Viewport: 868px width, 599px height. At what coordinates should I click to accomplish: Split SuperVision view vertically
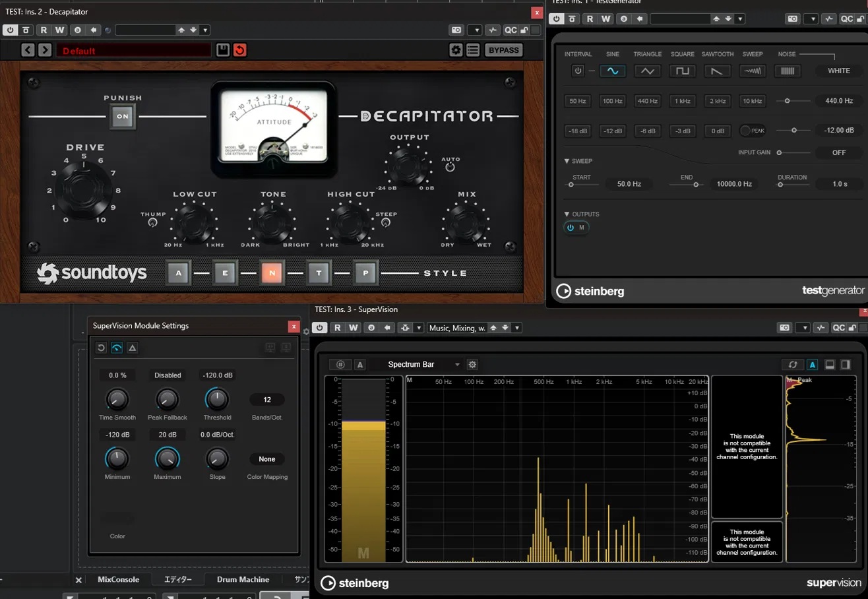pos(845,364)
